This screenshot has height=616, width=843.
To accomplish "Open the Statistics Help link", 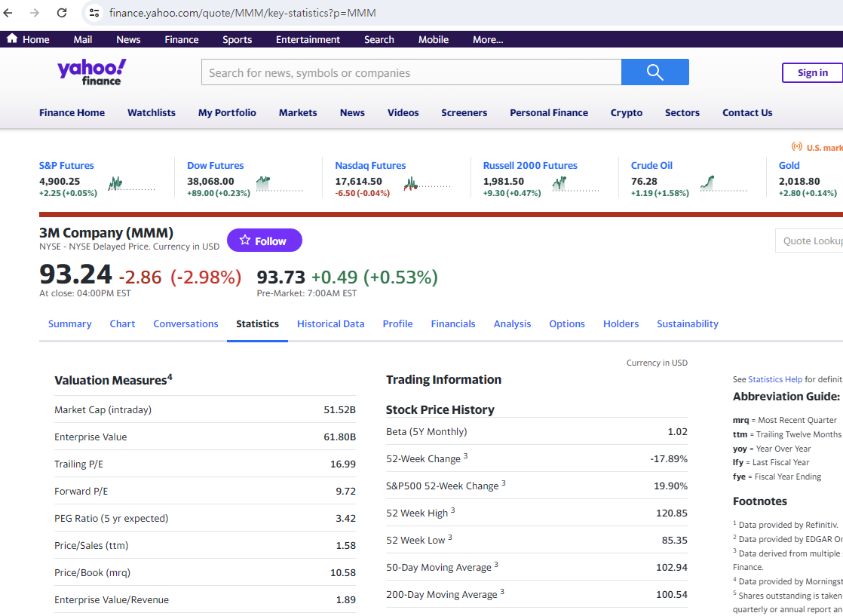I will (774, 379).
